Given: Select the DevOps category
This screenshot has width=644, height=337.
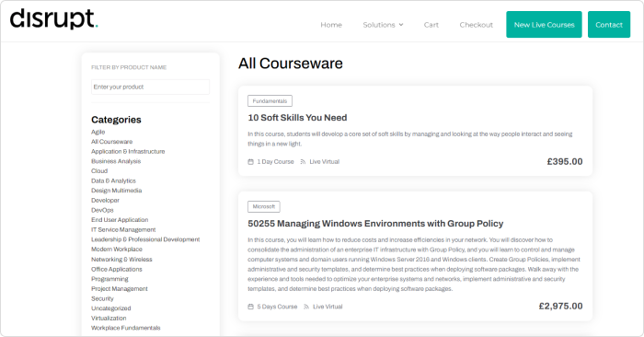Looking at the screenshot, I should (x=102, y=210).
